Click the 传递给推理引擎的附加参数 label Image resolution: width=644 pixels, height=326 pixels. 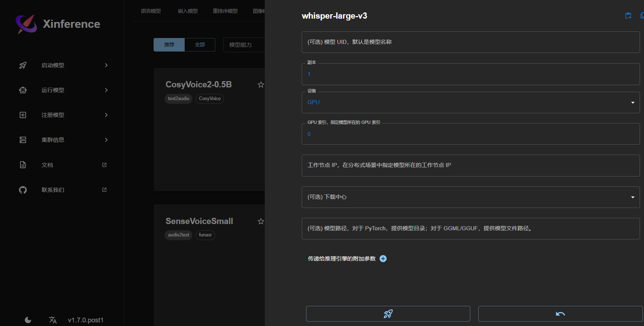click(x=342, y=259)
